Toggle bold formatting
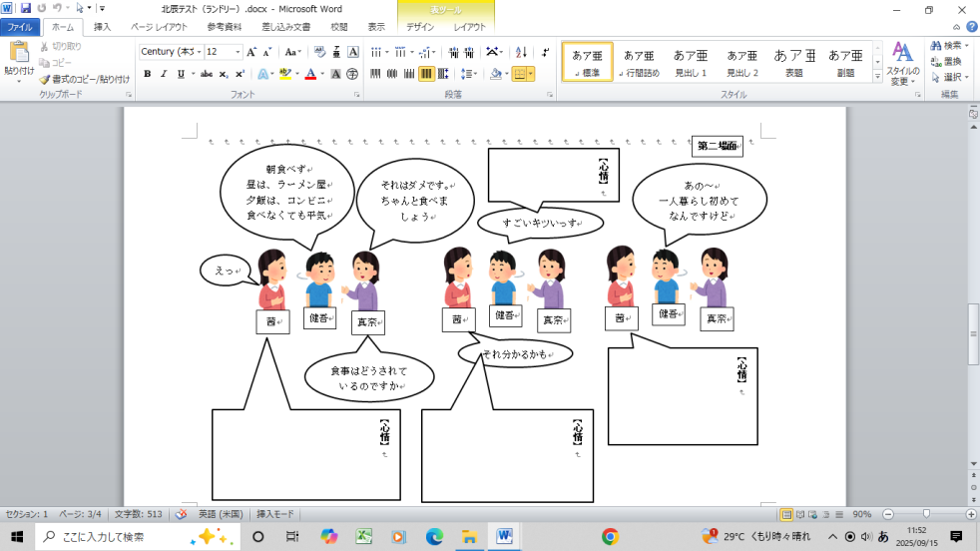980x551 pixels. tap(147, 74)
